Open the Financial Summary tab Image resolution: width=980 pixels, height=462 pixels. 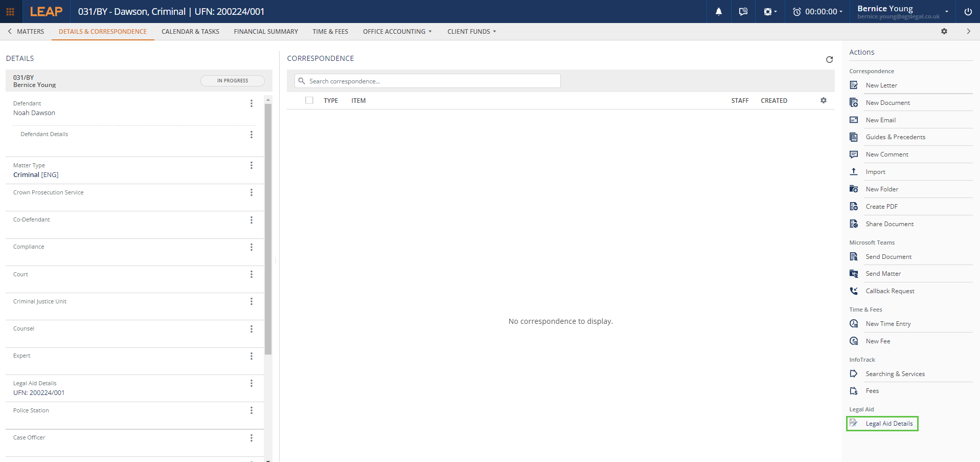point(266,31)
